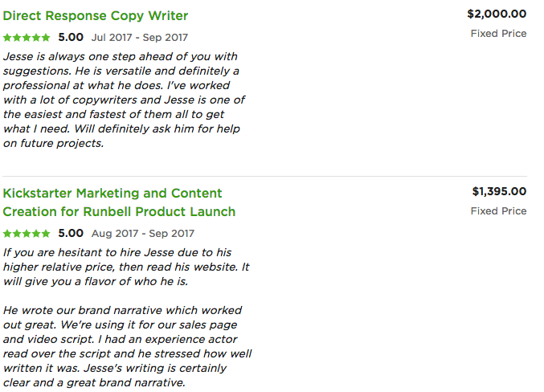This screenshot has height=392, width=544.
Task: Click the star rating of Direct Response job
Action: pos(27,38)
